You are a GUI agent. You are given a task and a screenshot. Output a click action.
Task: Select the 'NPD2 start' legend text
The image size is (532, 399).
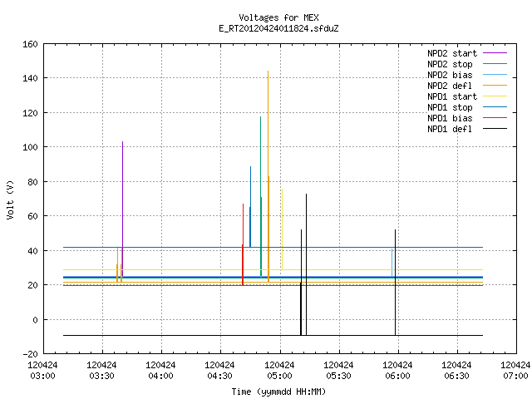point(452,53)
